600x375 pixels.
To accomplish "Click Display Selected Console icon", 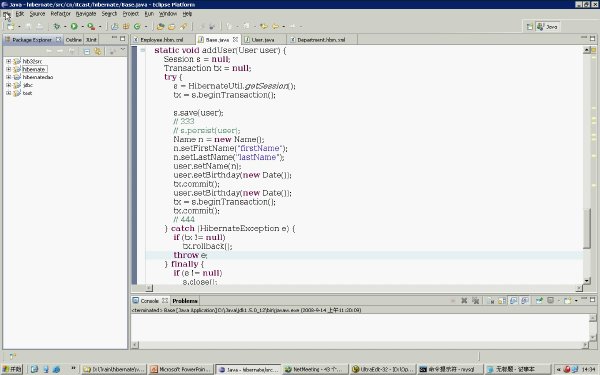I will (551, 301).
